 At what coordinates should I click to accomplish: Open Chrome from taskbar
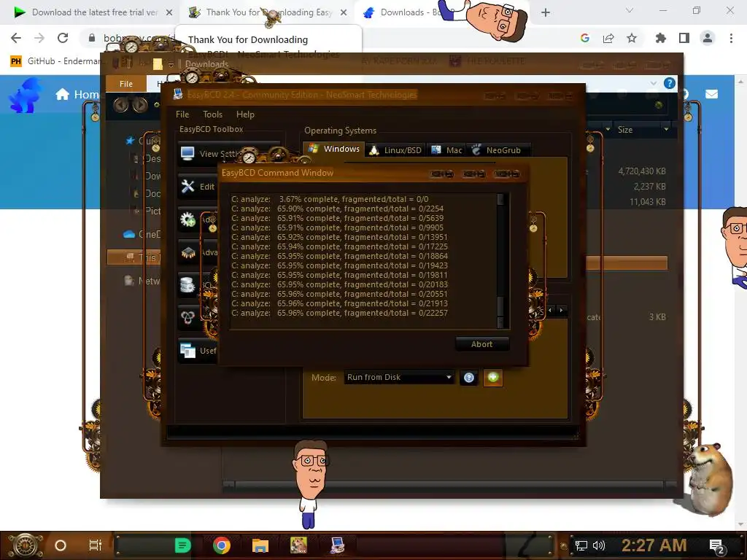[222, 545]
